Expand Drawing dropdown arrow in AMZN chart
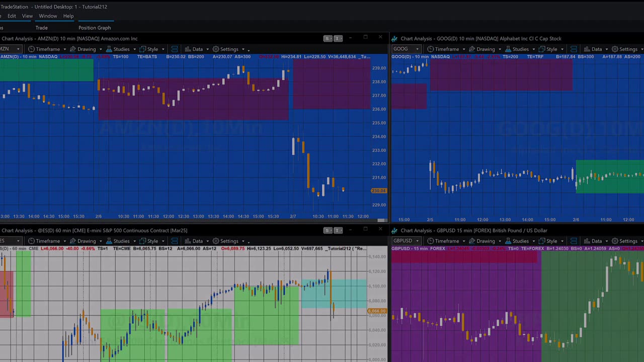The height and width of the screenshot is (362, 644). click(x=100, y=50)
